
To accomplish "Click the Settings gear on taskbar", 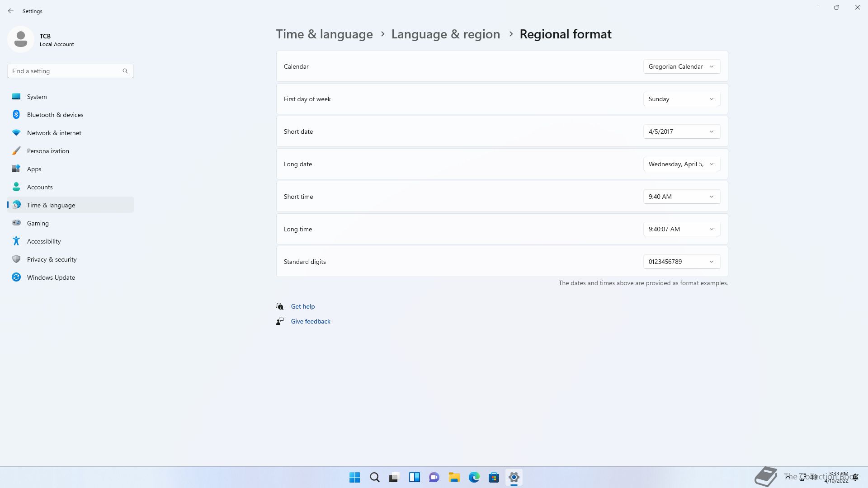I will [514, 477].
